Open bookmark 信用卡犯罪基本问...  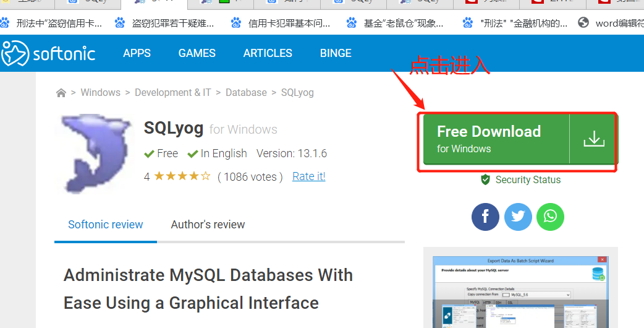tap(281, 23)
